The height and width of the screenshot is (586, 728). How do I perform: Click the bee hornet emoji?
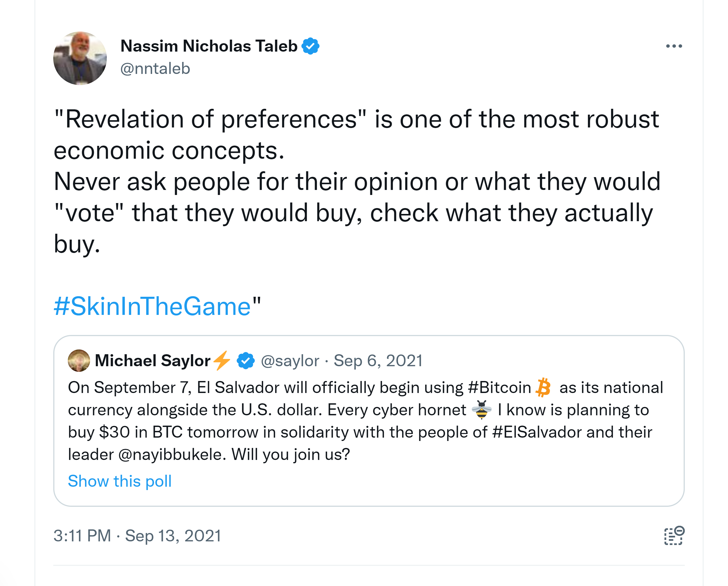(x=481, y=409)
